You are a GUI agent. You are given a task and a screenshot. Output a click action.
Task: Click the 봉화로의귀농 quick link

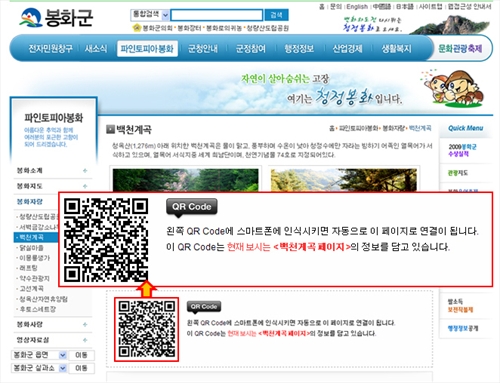pos(224,28)
